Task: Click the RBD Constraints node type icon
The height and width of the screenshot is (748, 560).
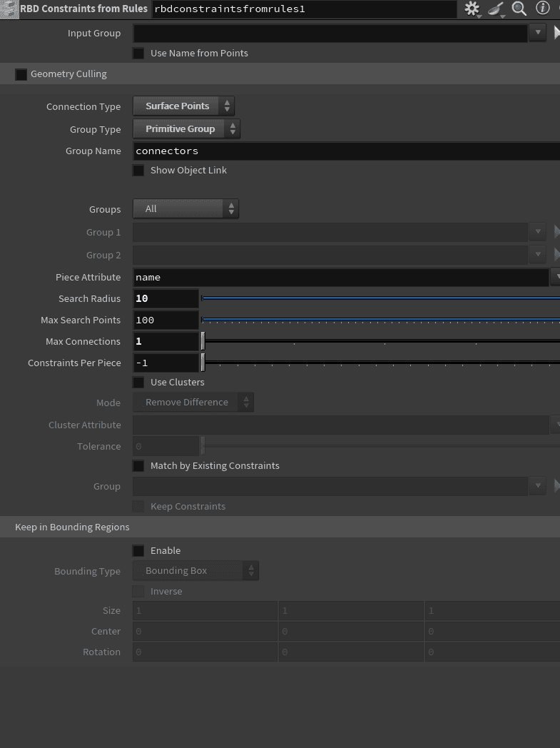Action: [x=9, y=9]
